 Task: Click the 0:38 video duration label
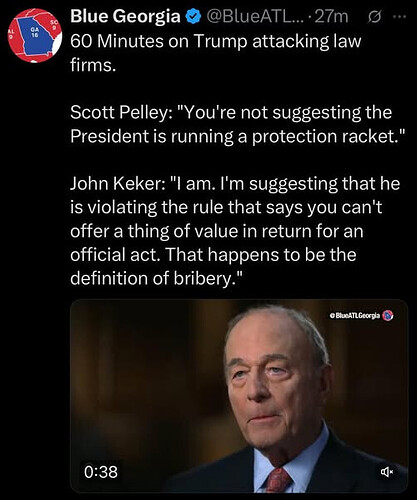pyautogui.click(x=101, y=472)
